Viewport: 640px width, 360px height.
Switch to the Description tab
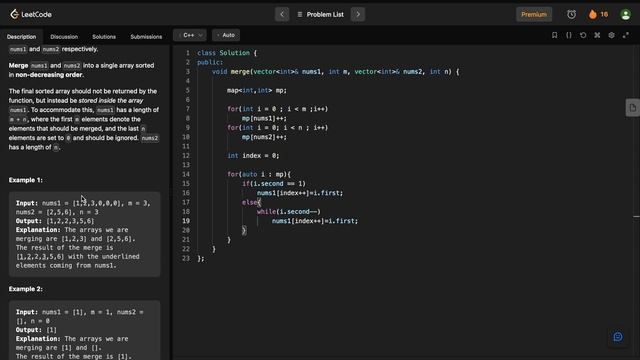pos(21,37)
